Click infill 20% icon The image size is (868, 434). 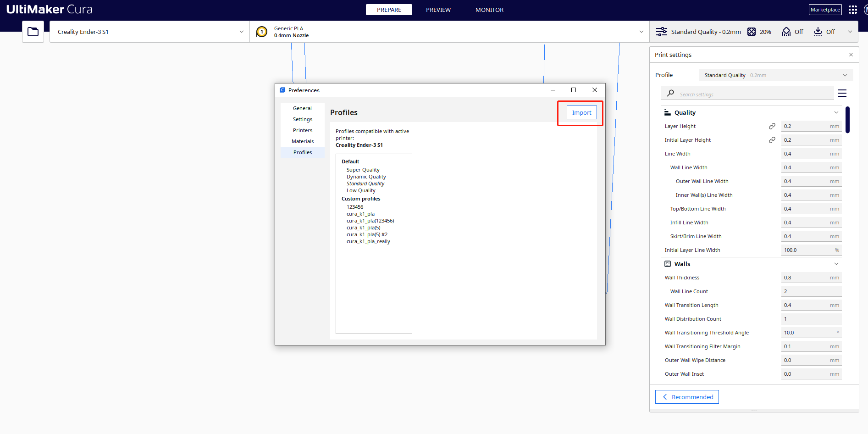752,32
